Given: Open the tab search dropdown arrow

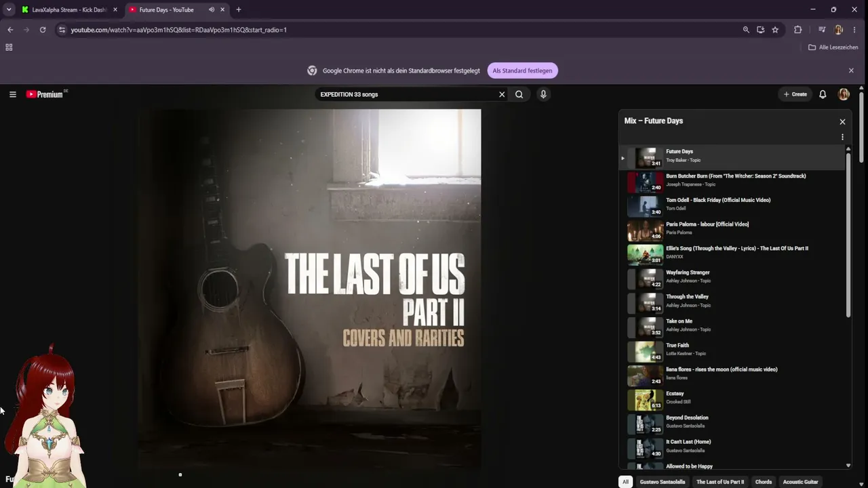Looking at the screenshot, I should [9, 9].
